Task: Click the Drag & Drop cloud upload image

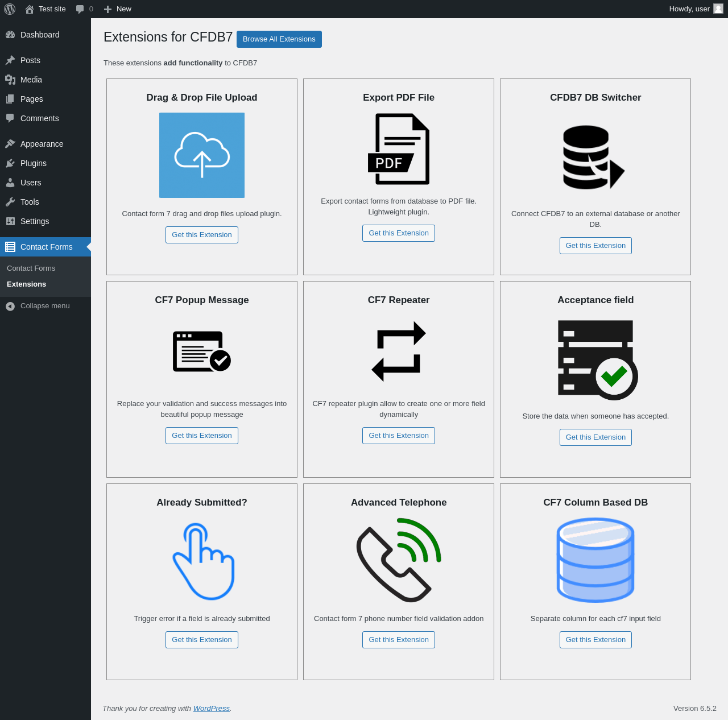Action: click(202, 155)
